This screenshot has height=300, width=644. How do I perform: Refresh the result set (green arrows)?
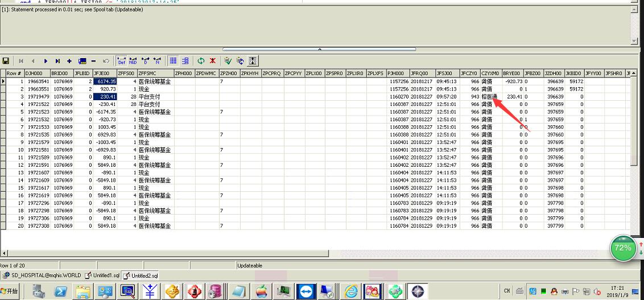201,61
